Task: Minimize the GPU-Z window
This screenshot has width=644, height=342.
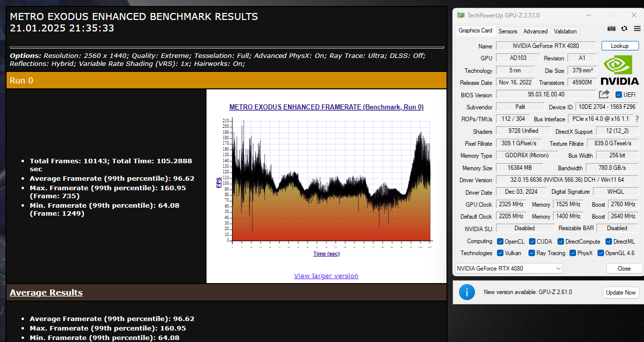Action: point(588,15)
